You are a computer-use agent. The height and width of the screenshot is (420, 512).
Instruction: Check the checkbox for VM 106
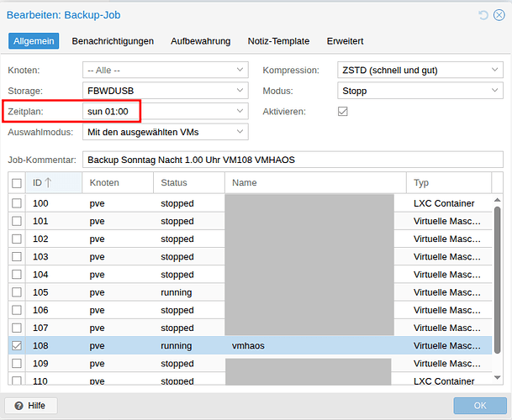[x=17, y=310]
